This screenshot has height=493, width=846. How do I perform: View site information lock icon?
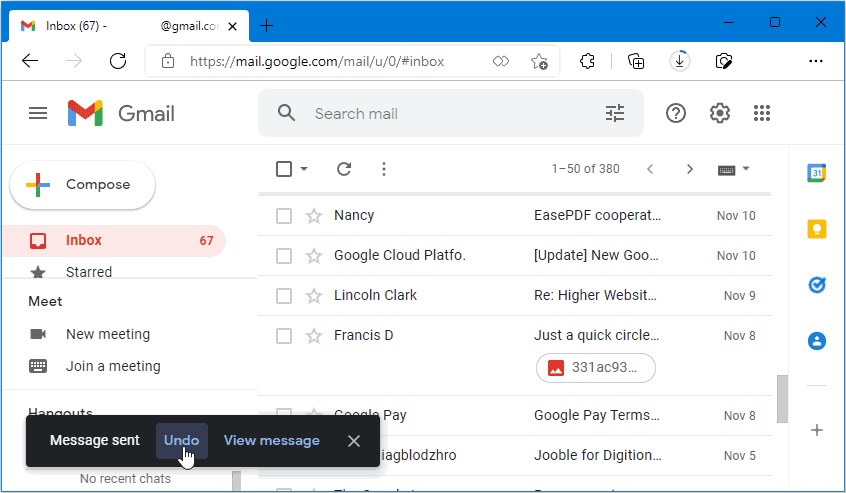pos(168,61)
